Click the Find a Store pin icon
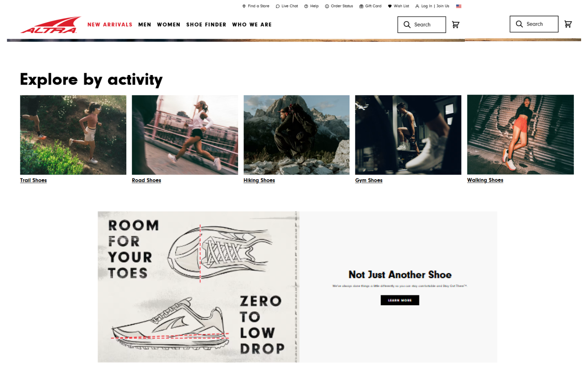This screenshot has height=392, width=588. coord(244,6)
